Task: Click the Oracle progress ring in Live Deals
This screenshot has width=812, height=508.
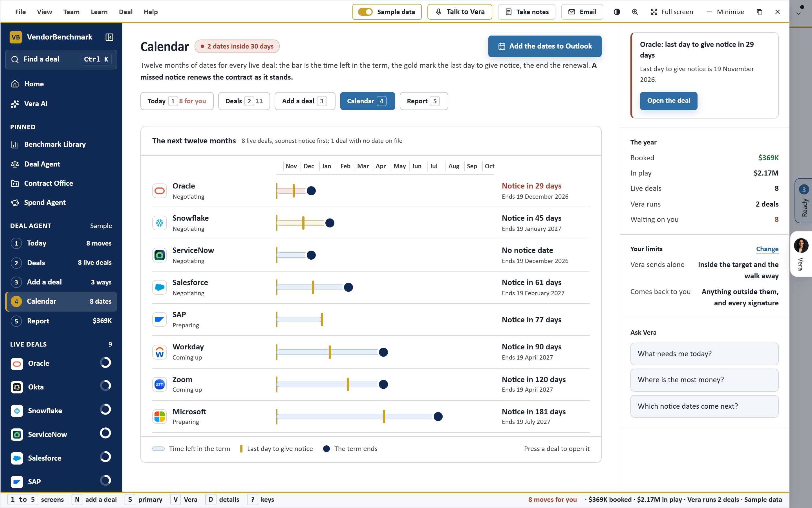Action: point(105,363)
